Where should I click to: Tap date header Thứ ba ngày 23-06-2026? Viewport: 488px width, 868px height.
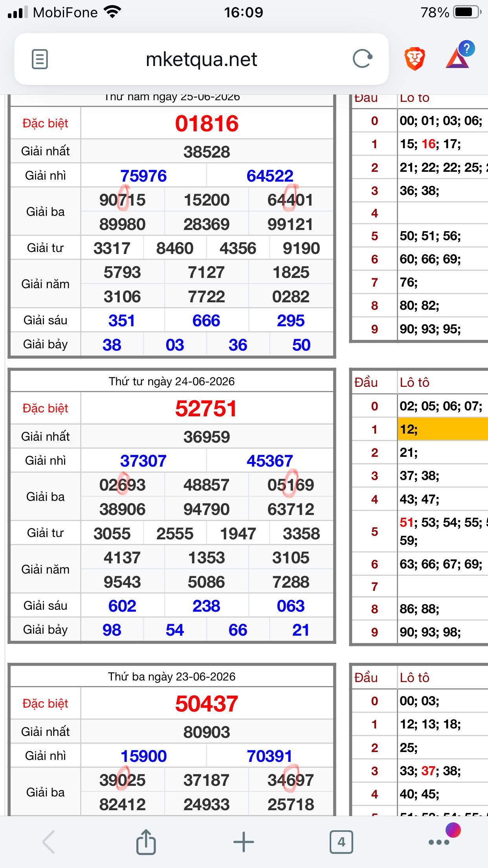(172, 677)
